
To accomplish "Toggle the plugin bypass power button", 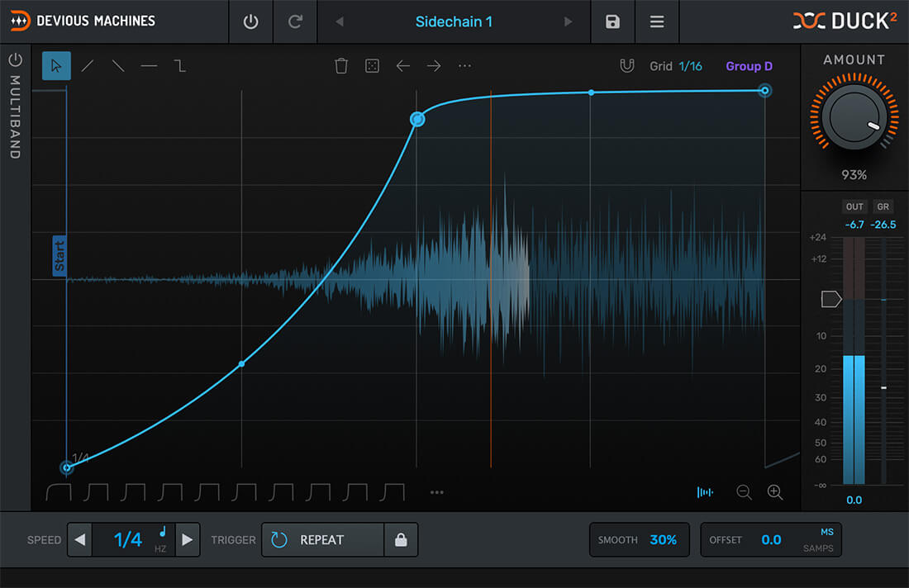I will pyautogui.click(x=250, y=21).
